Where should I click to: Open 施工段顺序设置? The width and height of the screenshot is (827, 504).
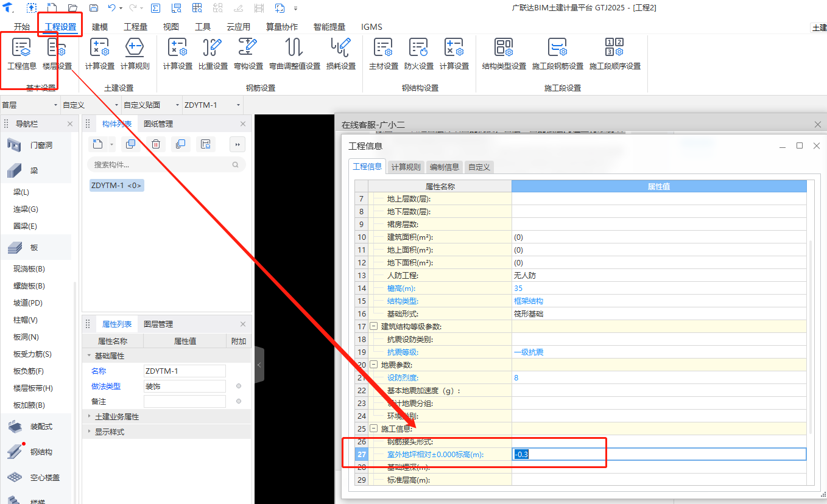(x=615, y=54)
